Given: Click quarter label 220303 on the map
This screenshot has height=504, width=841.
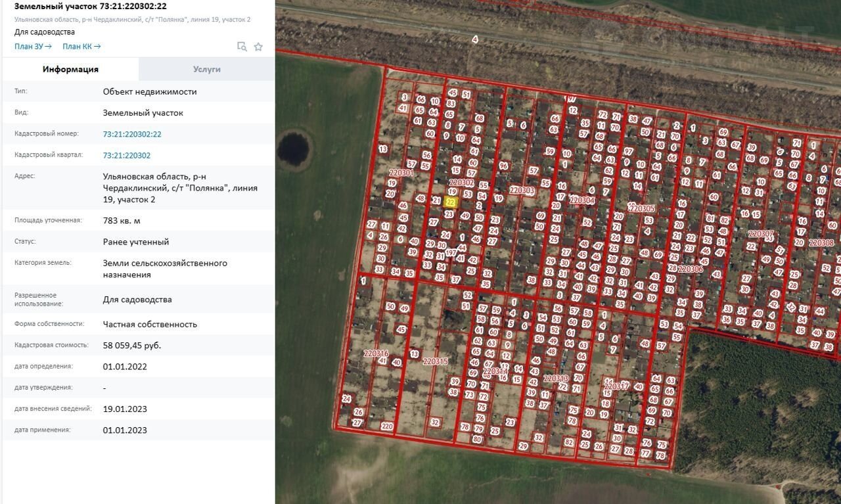Looking at the screenshot, I should coord(522,190).
